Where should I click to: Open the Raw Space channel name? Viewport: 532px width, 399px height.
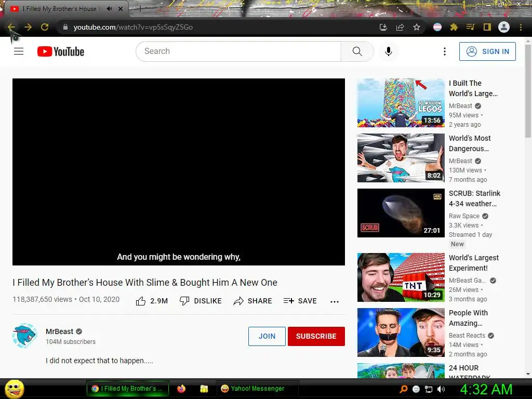pyautogui.click(x=464, y=216)
